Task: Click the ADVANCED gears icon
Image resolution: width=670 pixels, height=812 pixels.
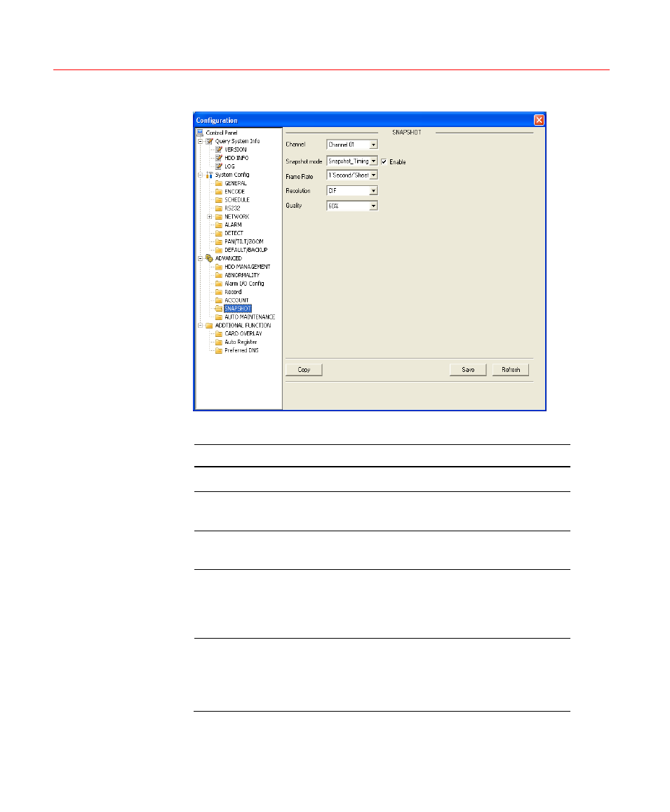Action: pos(209,258)
